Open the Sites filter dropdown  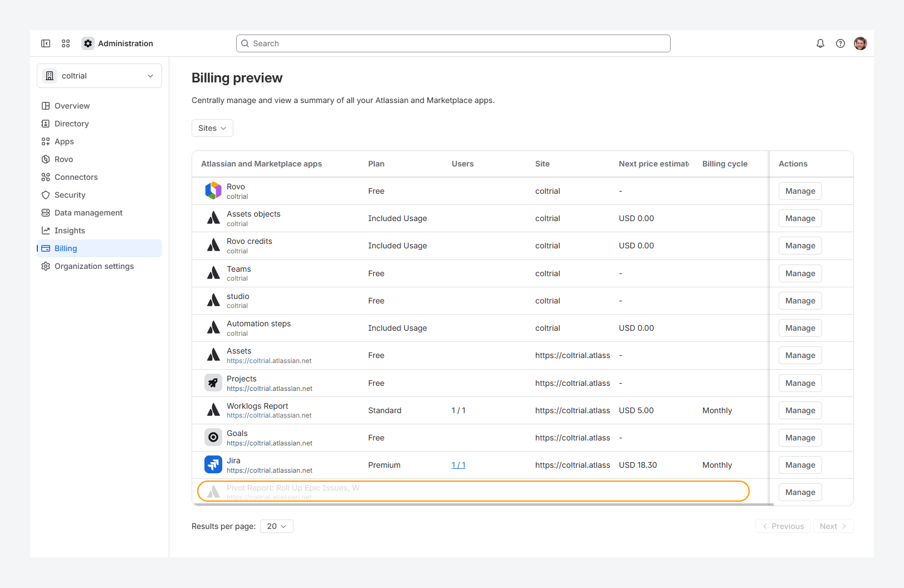[x=212, y=128]
